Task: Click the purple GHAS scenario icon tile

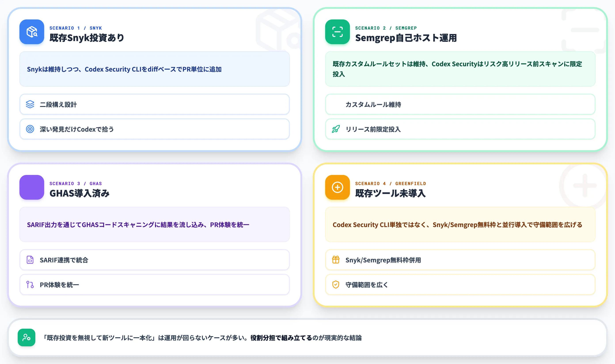Action: click(32, 187)
